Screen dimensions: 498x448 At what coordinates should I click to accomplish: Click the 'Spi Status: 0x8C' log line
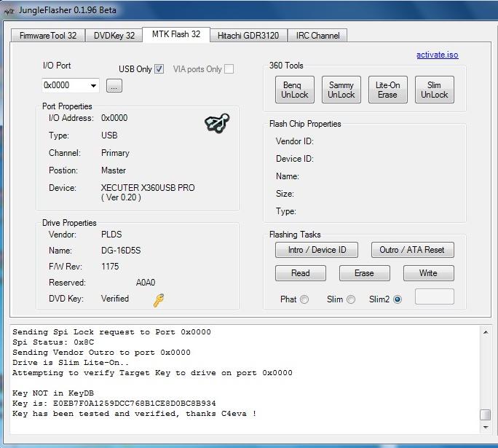pyautogui.click(x=53, y=342)
